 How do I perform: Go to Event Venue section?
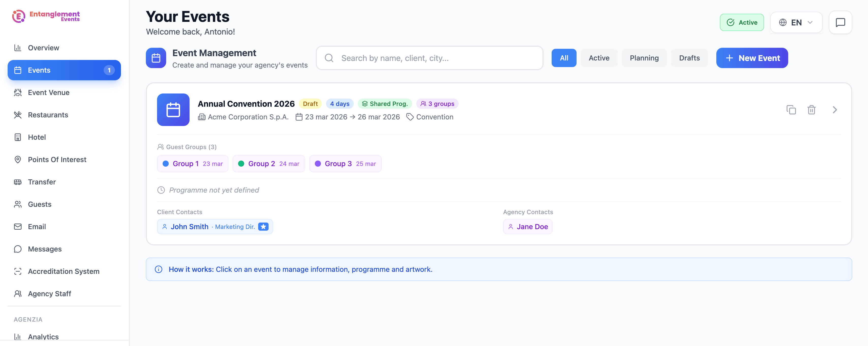(x=64, y=93)
